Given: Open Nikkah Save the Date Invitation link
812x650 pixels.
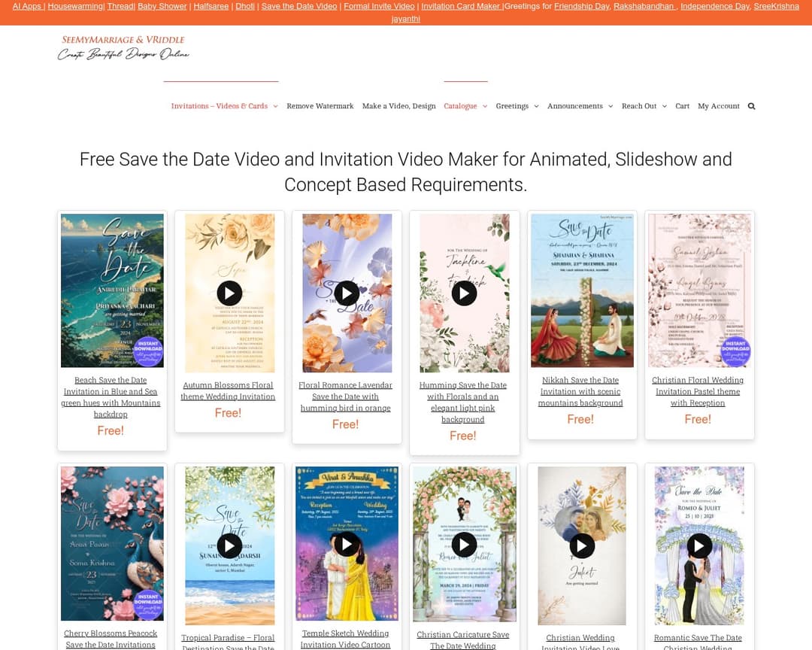Looking at the screenshot, I should click(580, 391).
